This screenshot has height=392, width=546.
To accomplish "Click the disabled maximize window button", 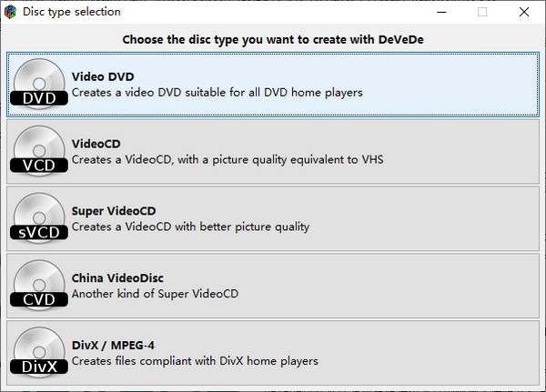I will [x=482, y=12].
